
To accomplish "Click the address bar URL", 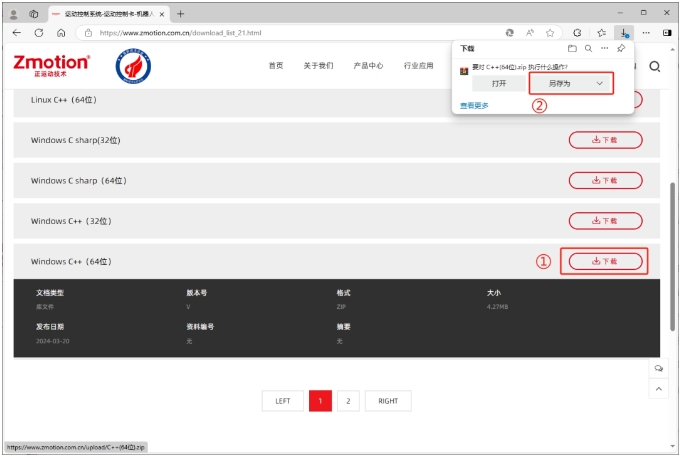I will 180,33.
